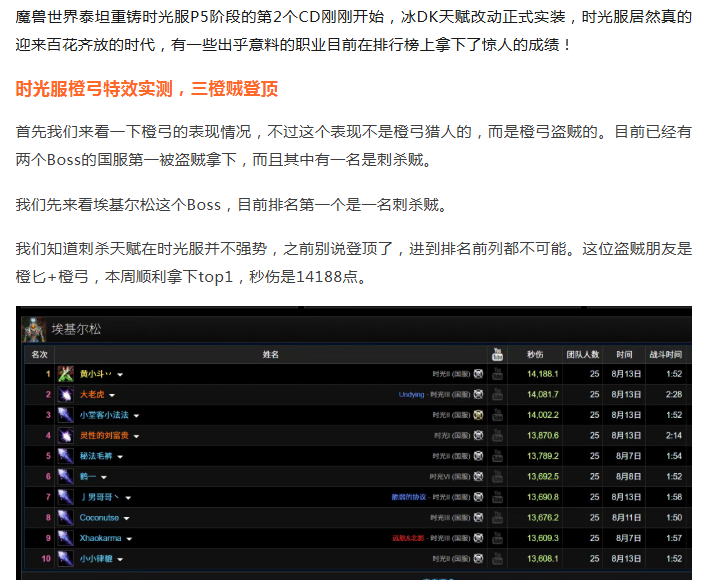Image resolution: width=710 pixels, height=584 pixels.
Task: Click faction emblem icon in 大老虎 row
Action: click(x=478, y=394)
